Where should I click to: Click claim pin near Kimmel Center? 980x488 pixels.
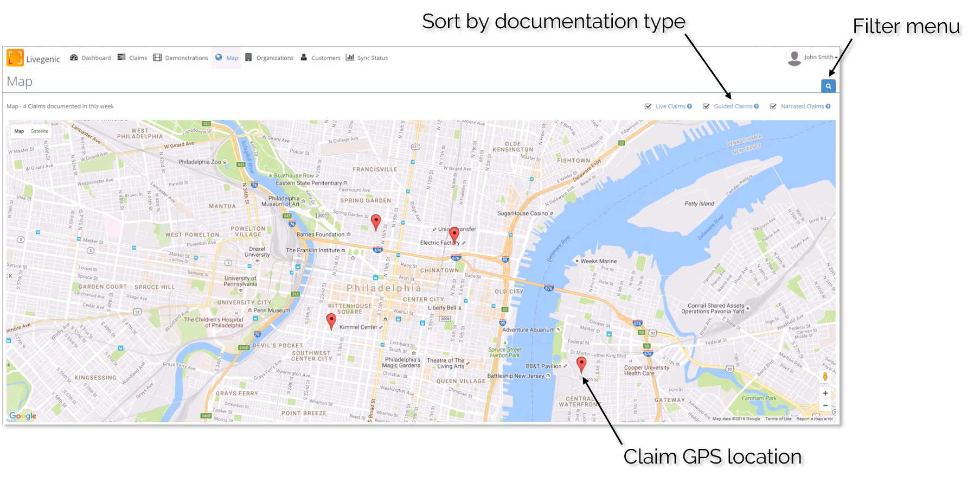click(331, 321)
